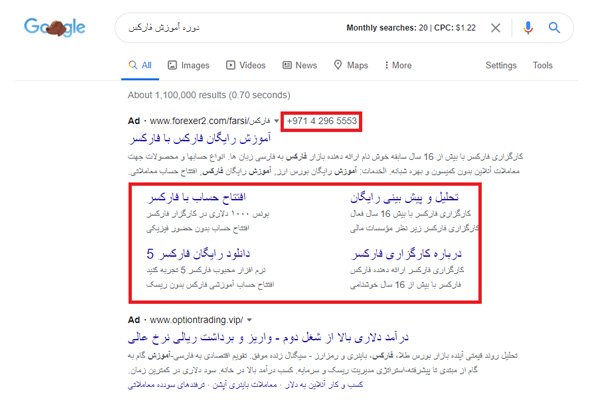Click the News tab newspaper icon
Viewport: 600px width, 400px height.
287,65
